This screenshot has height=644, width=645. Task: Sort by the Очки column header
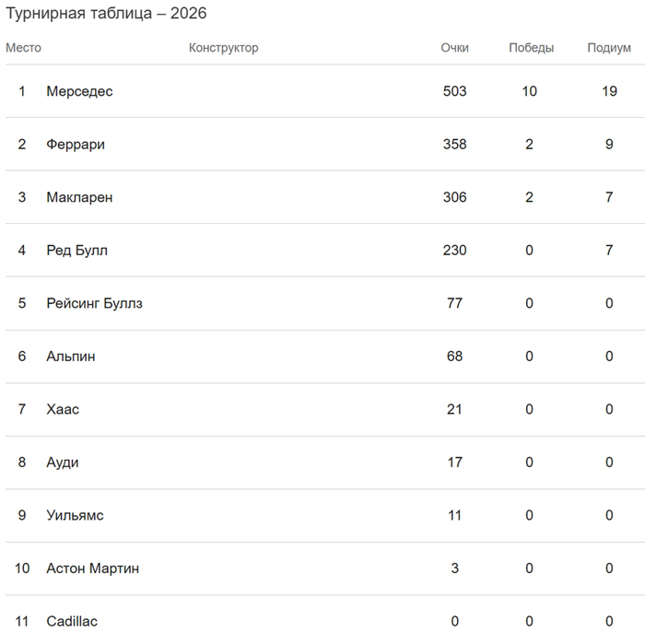tap(455, 48)
